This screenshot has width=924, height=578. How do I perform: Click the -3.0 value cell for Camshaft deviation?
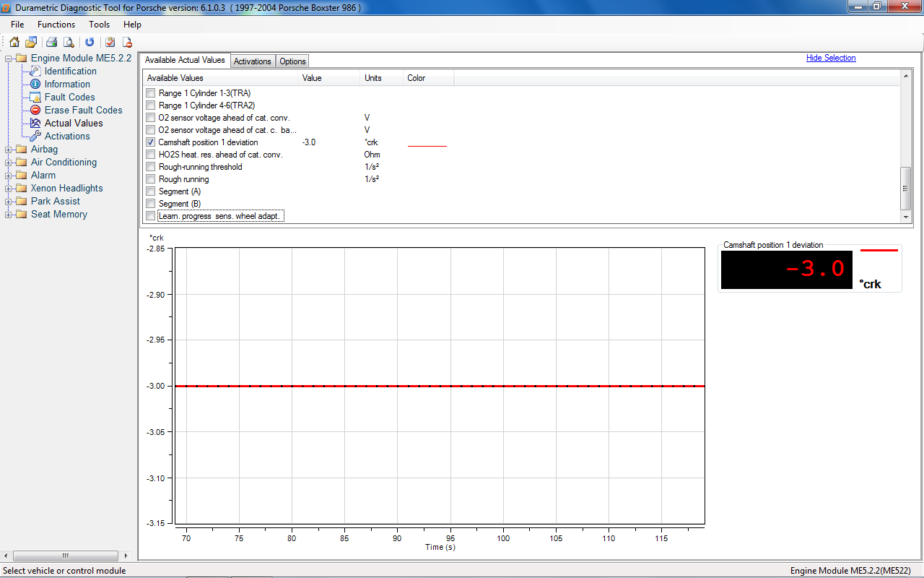309,142
